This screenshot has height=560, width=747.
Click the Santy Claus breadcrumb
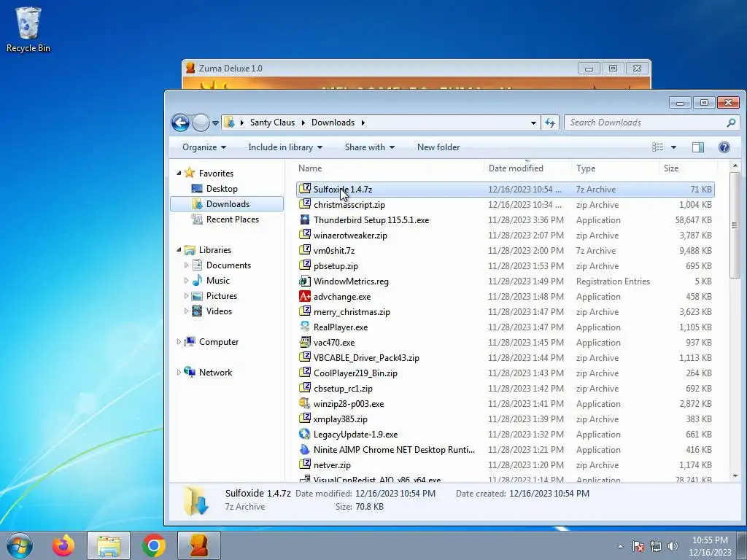pyautogui.click(x=272, y=122)
